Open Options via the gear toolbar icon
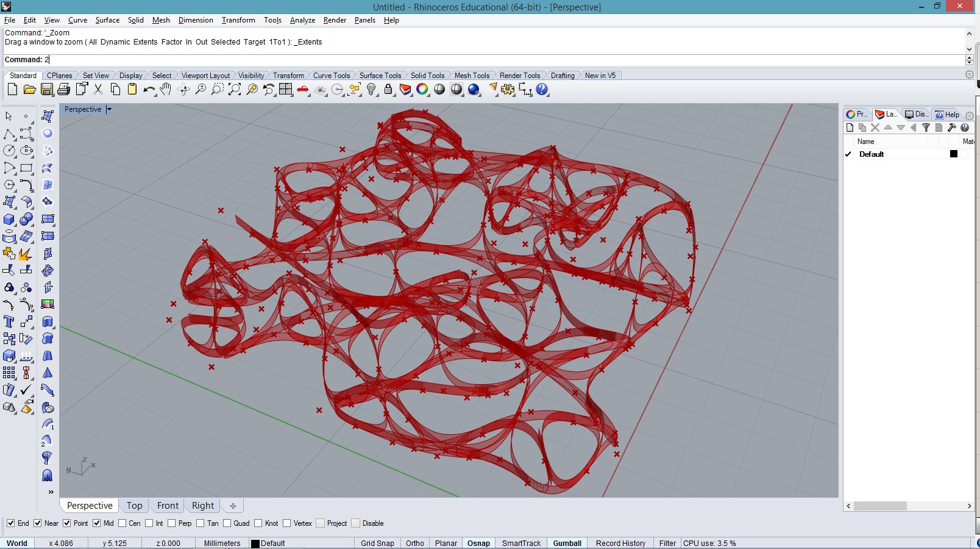This screenshot has width=980, height=549. [x=508, y=90]
